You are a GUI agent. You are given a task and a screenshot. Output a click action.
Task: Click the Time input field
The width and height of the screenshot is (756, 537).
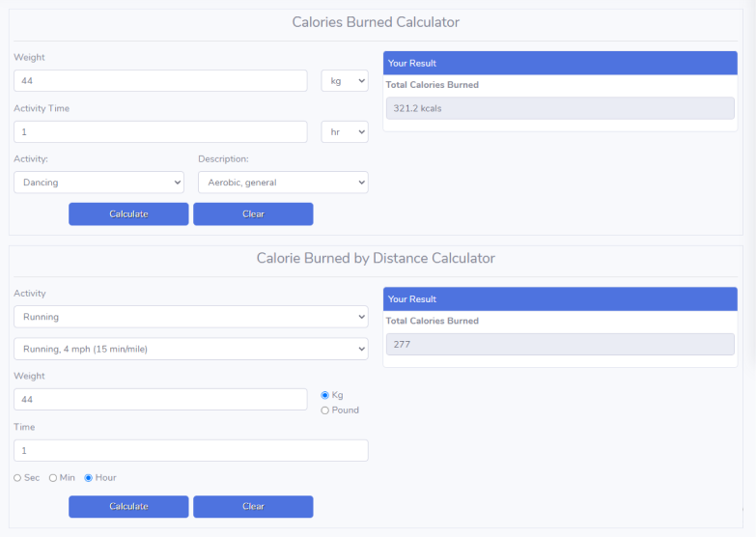(190, 450)
